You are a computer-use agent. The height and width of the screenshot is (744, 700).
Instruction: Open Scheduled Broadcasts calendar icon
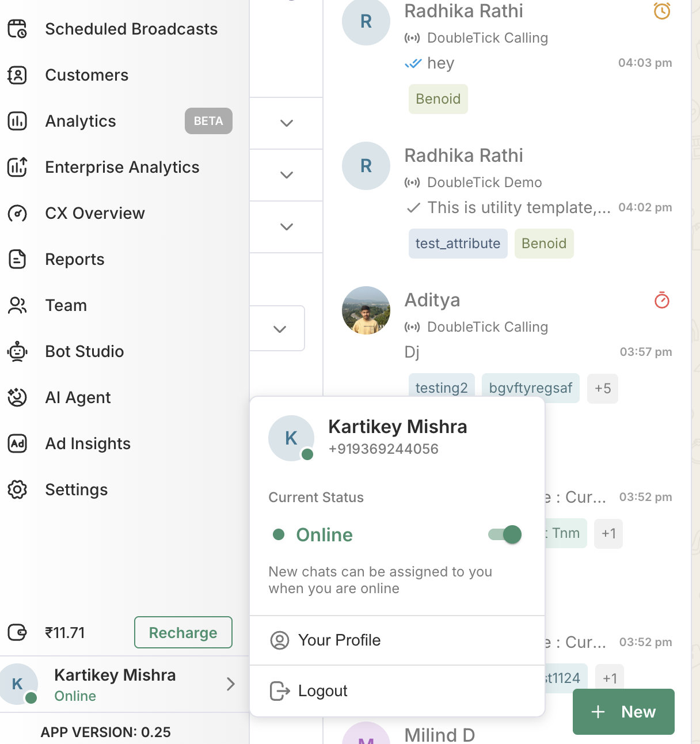17,29
